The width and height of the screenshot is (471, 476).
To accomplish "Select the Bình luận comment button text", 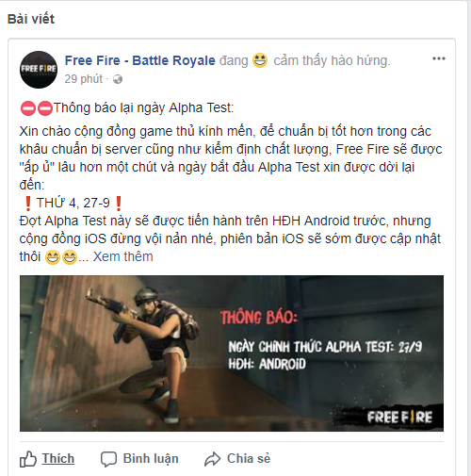I will (x=151, y=459).
